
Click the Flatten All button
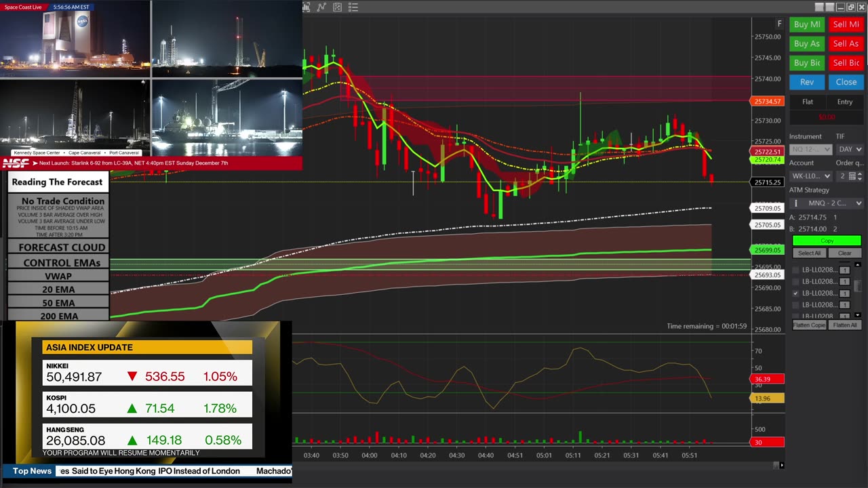(x=845, y=325)
